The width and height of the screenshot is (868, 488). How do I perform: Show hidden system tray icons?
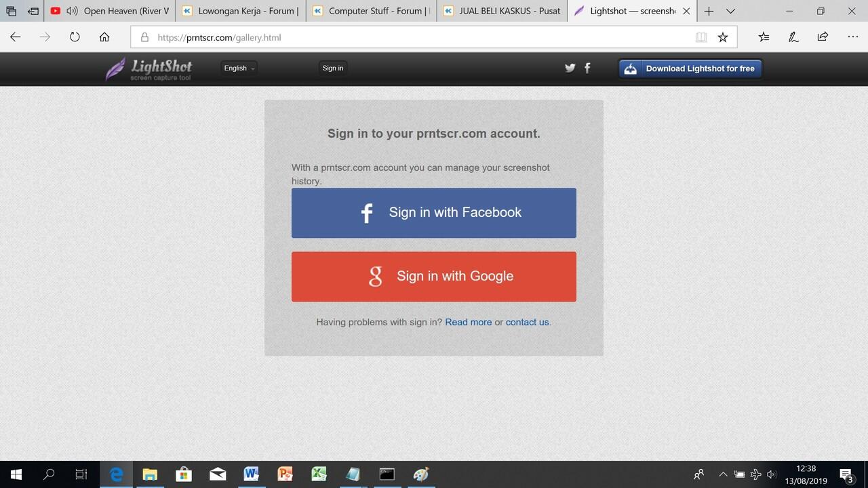click(x=723, y=474)
